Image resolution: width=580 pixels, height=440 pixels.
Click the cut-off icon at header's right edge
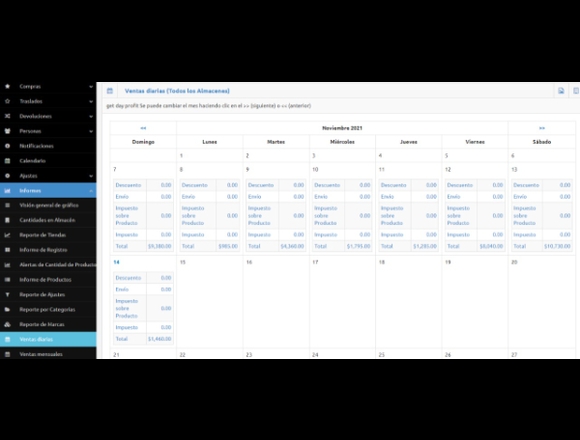tap(576, 91)
